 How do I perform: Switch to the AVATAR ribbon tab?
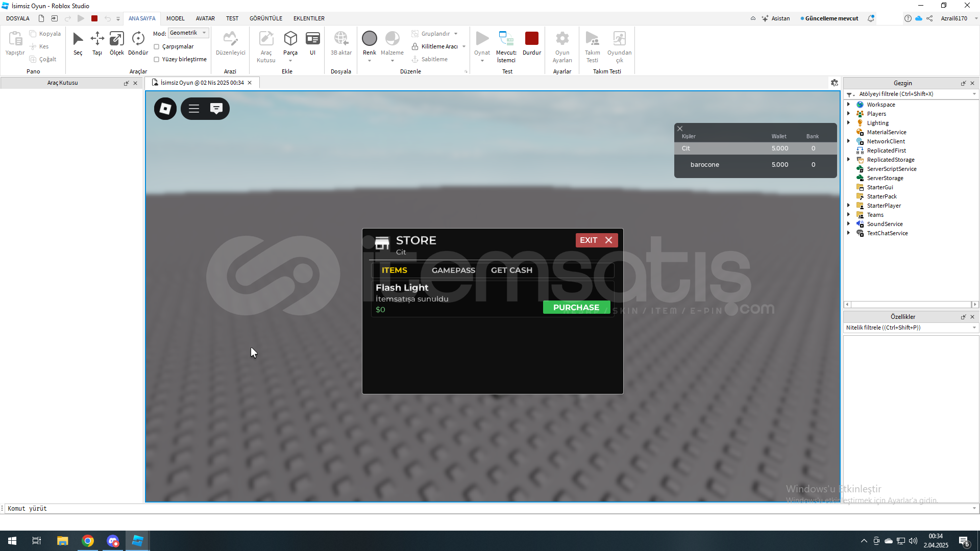(x=205, y=18)
